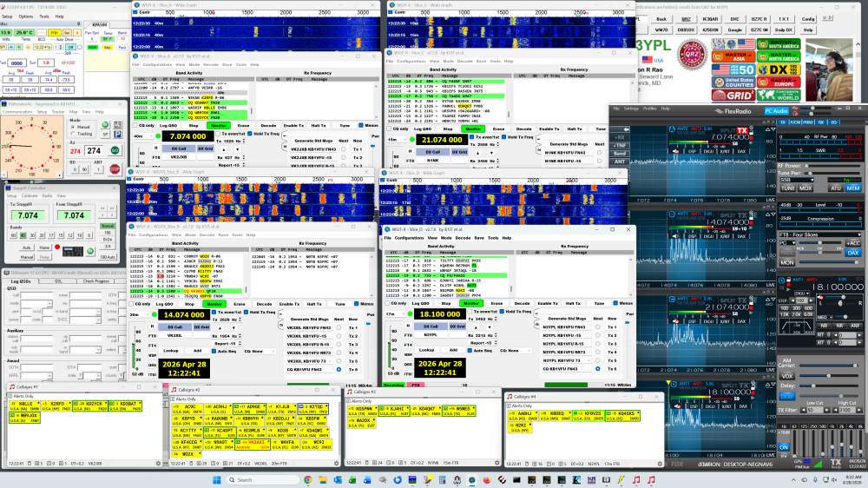Click the USA 50 award badge
Screen dimensions: 868x488
[733, 69]
